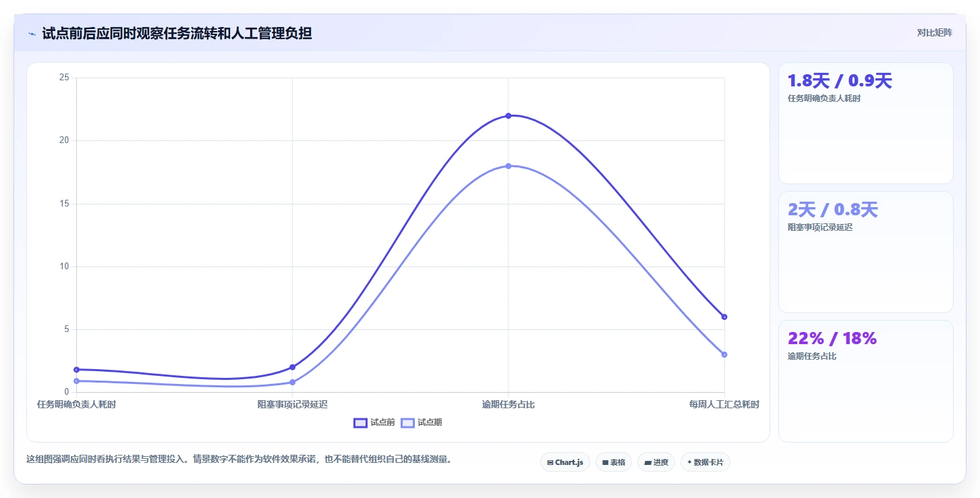
Task: Click the 试点前 point at 阻塞事项记录延迟
Action: pos(292,367)
